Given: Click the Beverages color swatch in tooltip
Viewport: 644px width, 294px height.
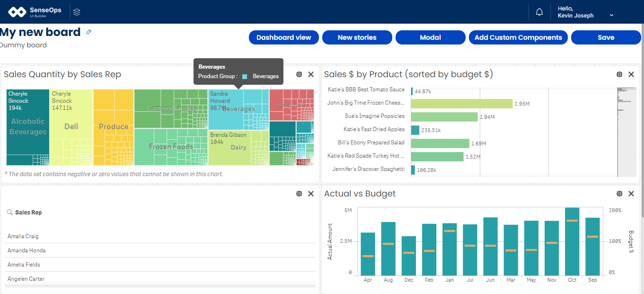Looking at the screenshot, I should [x=245, y=76].
